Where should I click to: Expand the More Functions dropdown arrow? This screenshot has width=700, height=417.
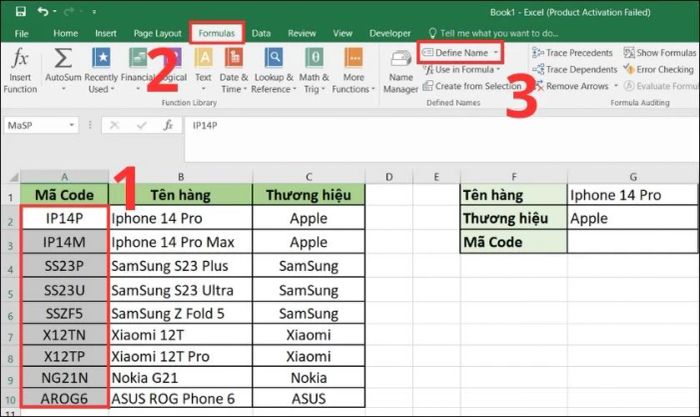373,89
